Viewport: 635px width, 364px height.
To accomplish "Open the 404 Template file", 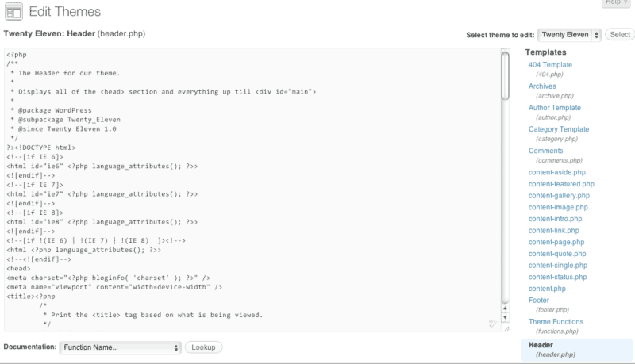I will (550, 65).
